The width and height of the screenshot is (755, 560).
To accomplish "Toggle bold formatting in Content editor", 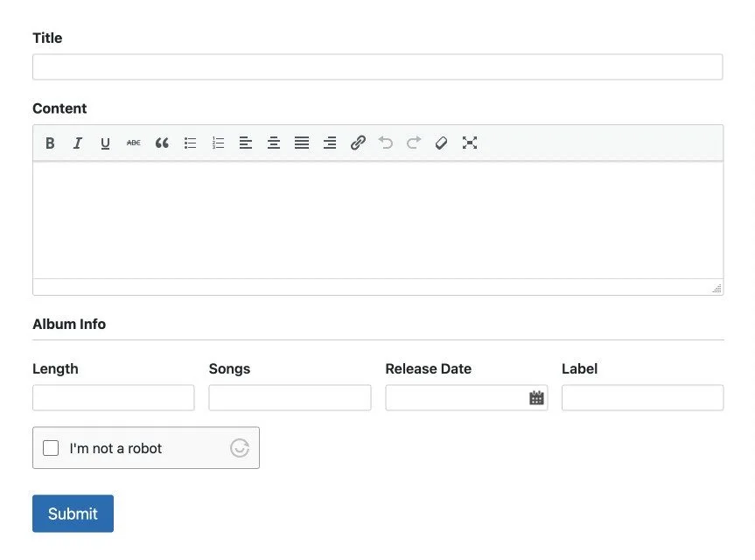I will point(50,143).
